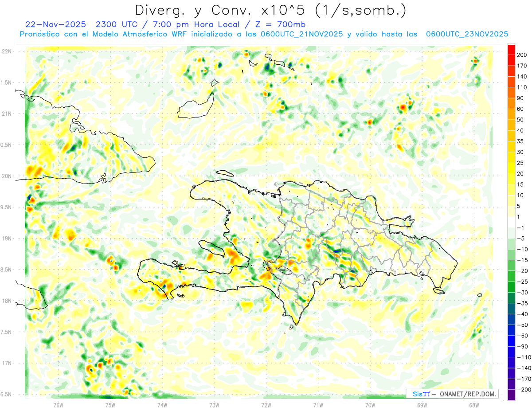The width and height of the screenshot is (532, 411).
Task: Click the white swatch between 1 and -1
Action: pos(511,222)
